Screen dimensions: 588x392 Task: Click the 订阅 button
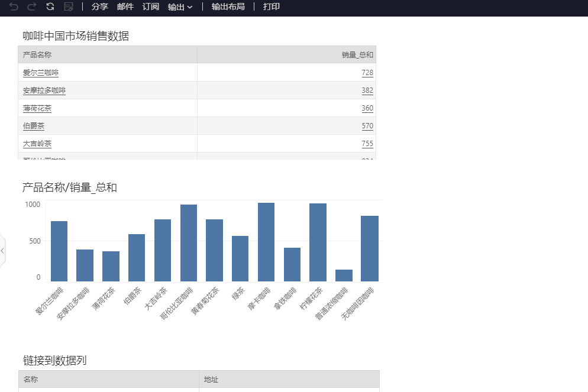pyautogui.click(x=151, y=7)
